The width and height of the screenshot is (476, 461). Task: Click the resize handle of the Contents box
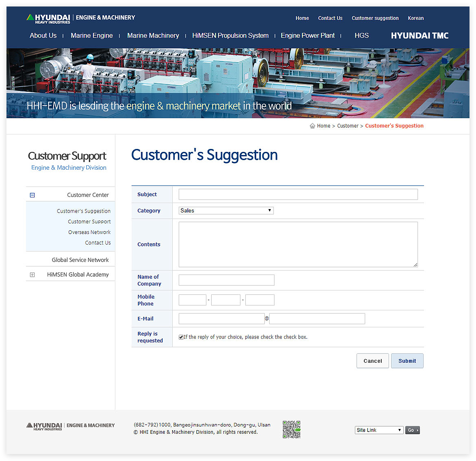(415, 265)
